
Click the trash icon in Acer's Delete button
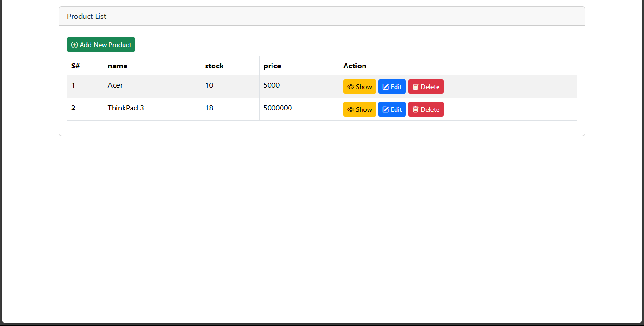[415, 87]
